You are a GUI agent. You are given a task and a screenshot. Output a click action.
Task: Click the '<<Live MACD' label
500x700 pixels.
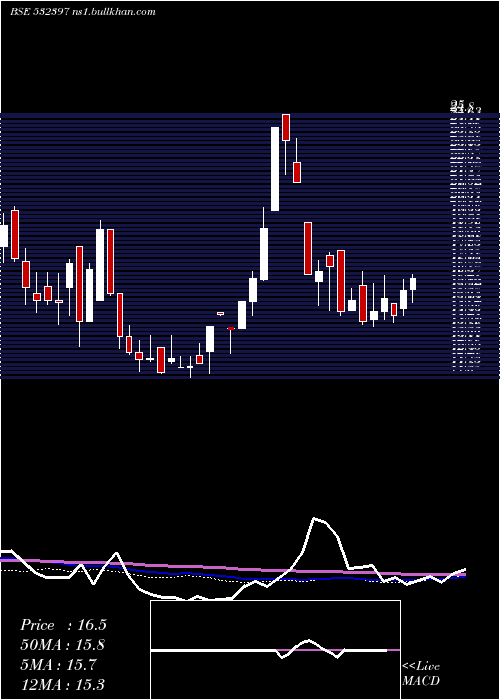[x=421, y=673]
